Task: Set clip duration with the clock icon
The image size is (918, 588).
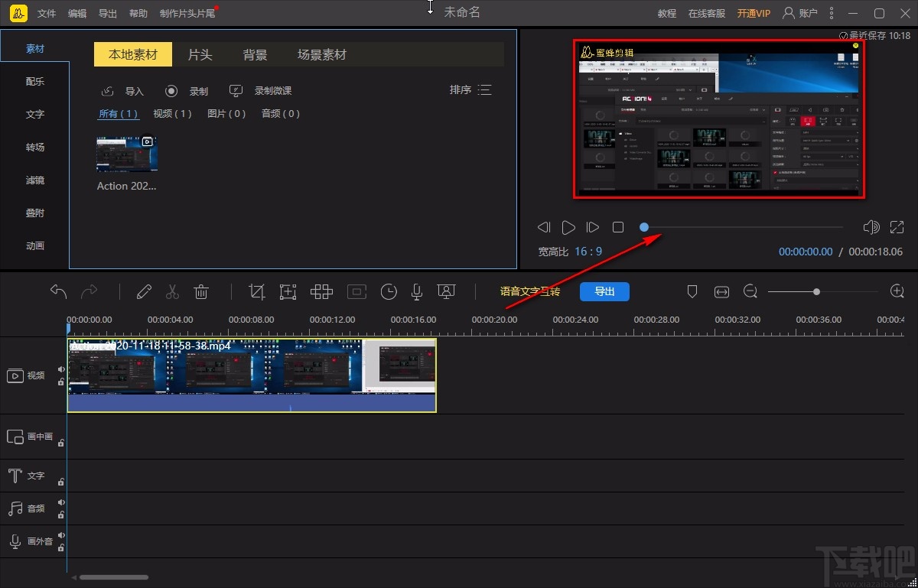Action: pyautogui.click(x=389, y=291)
